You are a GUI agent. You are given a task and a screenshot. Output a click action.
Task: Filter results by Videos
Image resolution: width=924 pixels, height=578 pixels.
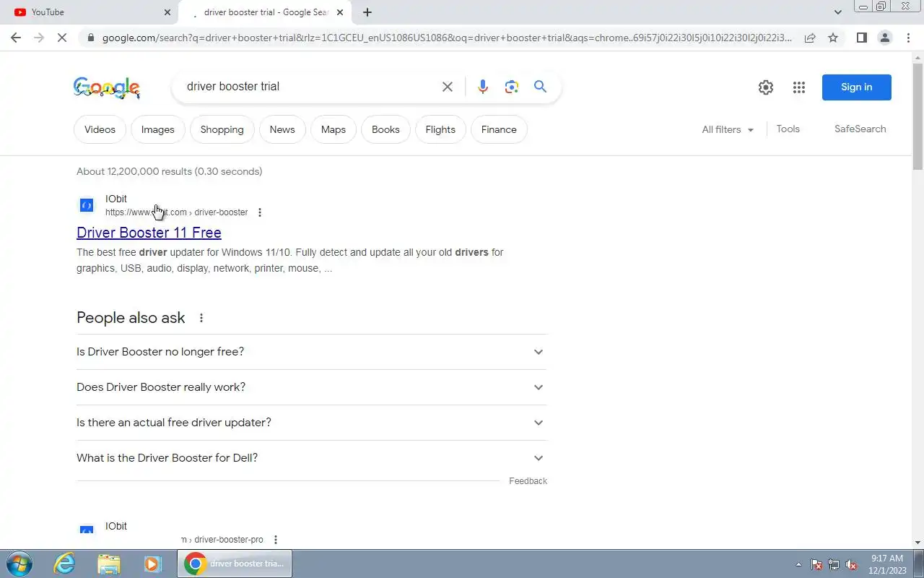pyautogui.click(x=100, y=129)
